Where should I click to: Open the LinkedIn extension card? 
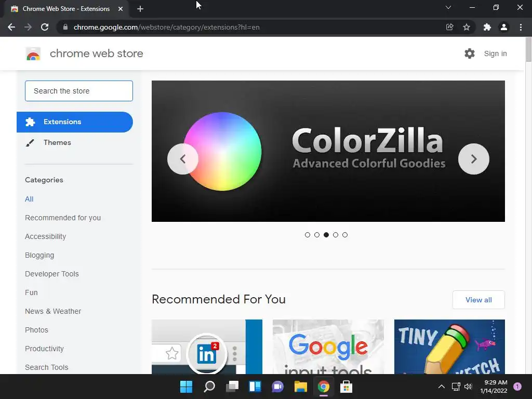coord(207,347)
